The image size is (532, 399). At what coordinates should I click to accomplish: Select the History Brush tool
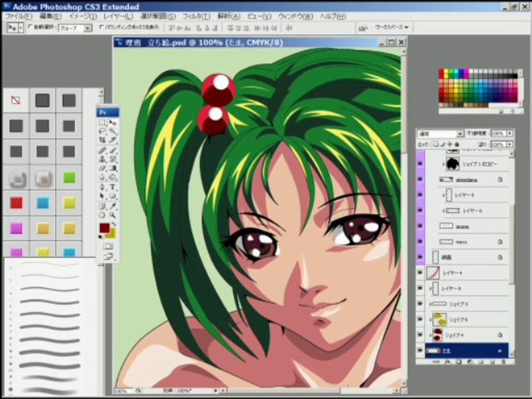(x=113, y=159)
